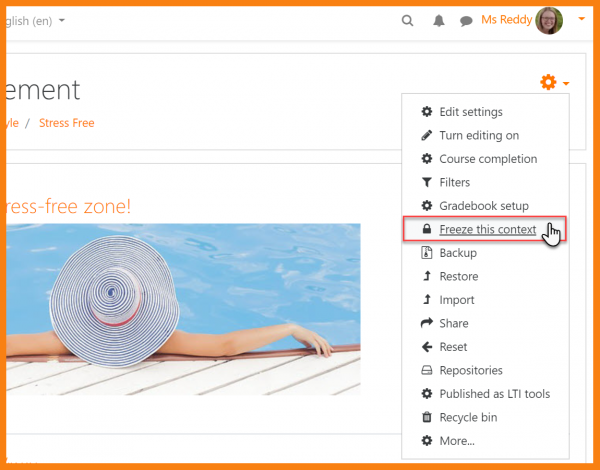Click the funnel icon beside Filters
The width and height of the screenshot is (600, 470).
click(x=427, y=183)
